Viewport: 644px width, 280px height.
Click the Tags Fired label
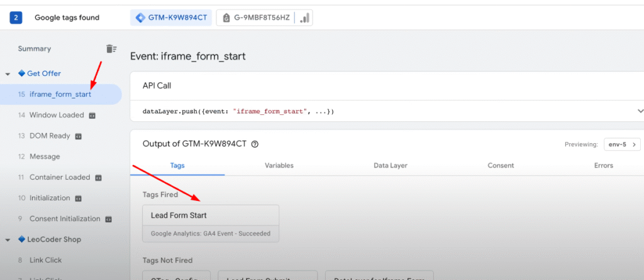click(x=160, y=195)
